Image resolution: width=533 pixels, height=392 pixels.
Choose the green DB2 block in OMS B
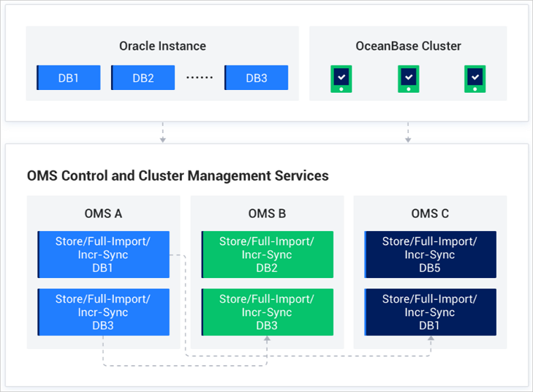point(266,254)
